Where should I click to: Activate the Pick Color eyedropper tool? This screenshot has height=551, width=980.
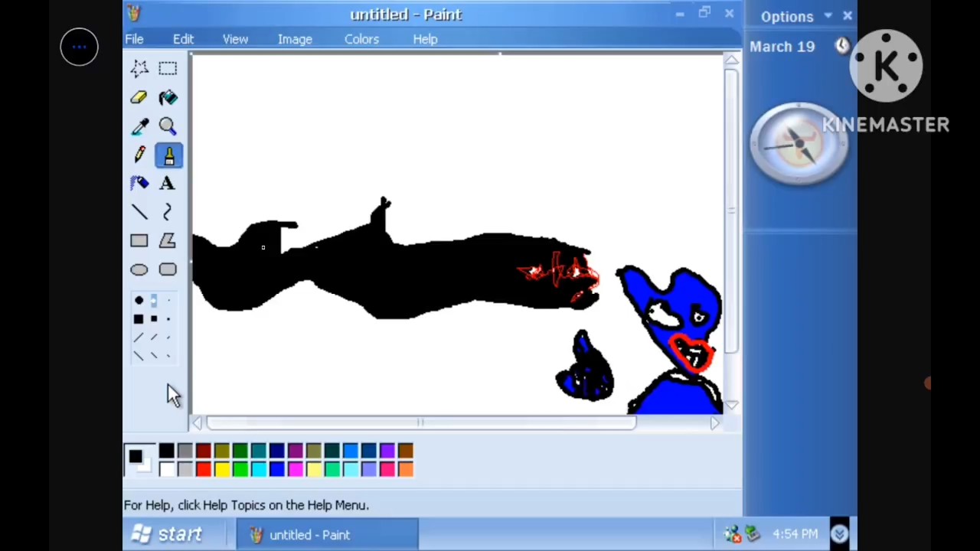139,126
